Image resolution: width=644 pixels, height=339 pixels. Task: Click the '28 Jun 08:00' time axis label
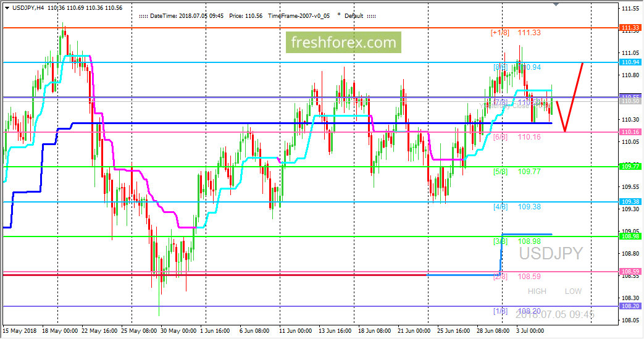coord(493,331)
